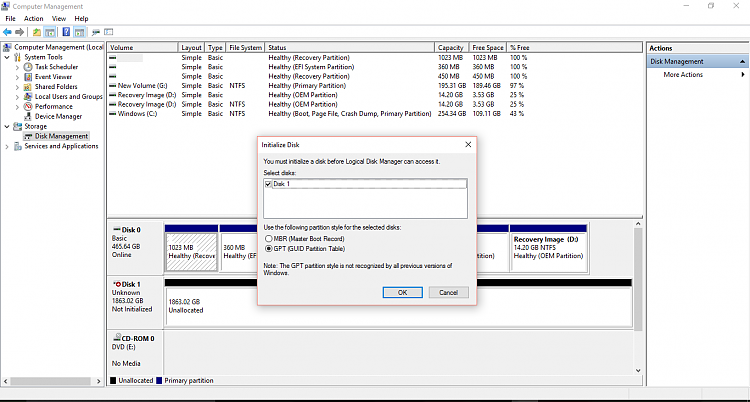The width and height of the screenshot is (750, 402).
Task: Click the blue Back arrow in toolbar
Action: click(x=7, y=32)
